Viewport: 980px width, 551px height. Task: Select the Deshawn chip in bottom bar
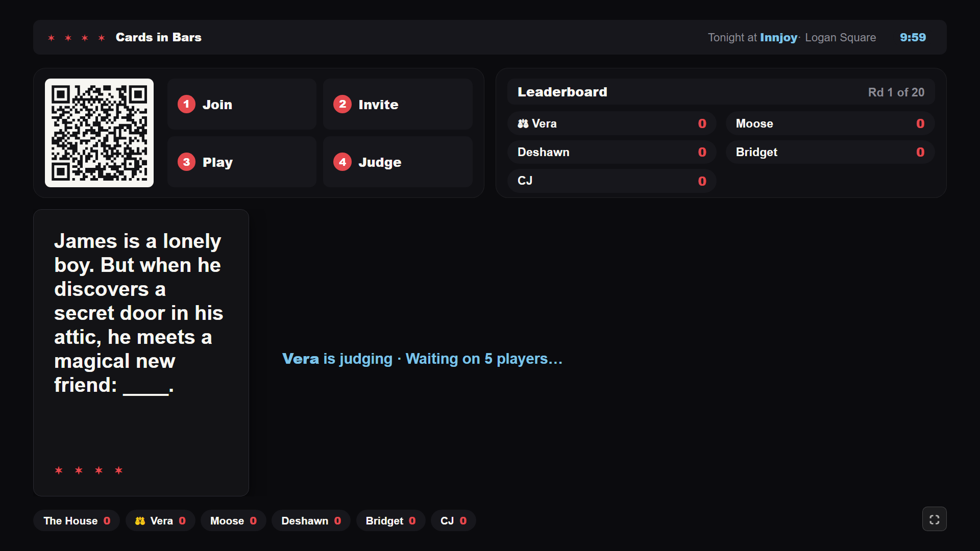pyautogui.click(x=311, y=520)
